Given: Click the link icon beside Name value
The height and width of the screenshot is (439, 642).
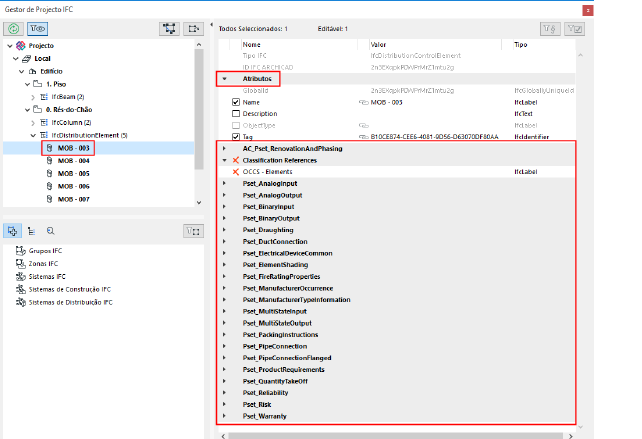Looking at the screenshot, I should [x=364, y=102].
